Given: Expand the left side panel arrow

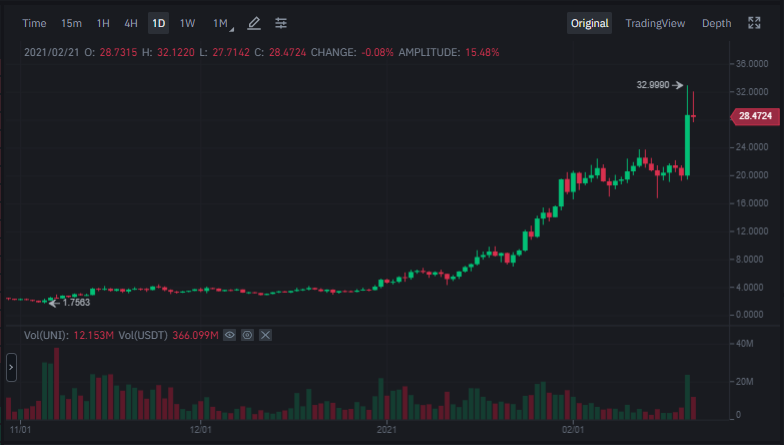Looking at the screenshot, I should [11, 368].
